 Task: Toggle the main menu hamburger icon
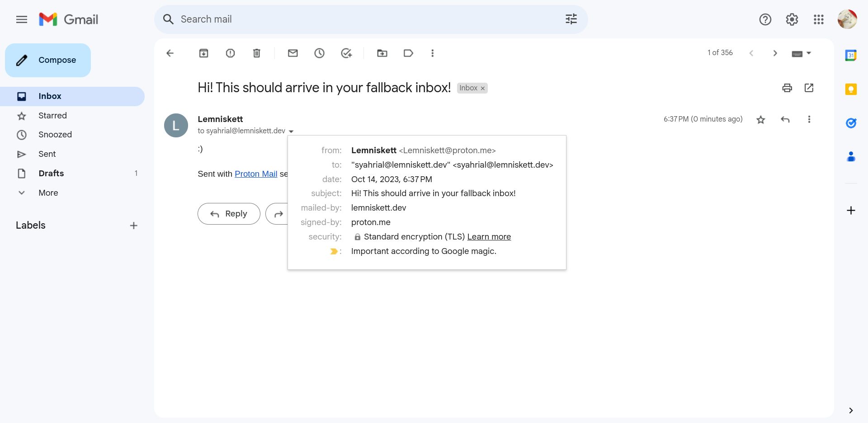(x=22, y=19)
